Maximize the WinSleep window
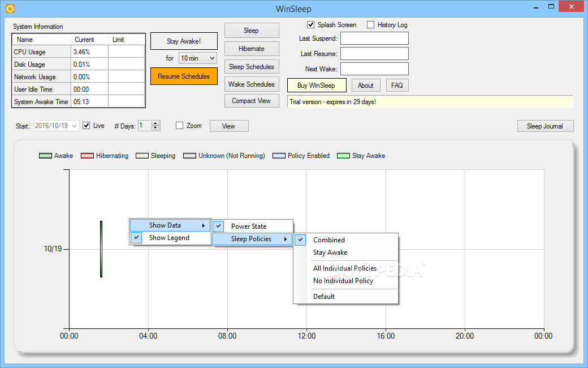 click(551, 6)
